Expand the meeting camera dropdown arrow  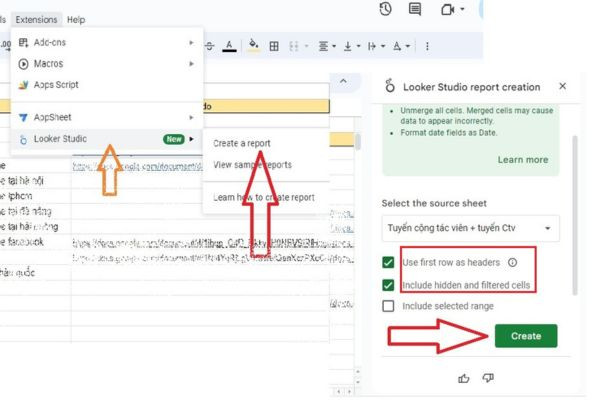pos(462,9)
